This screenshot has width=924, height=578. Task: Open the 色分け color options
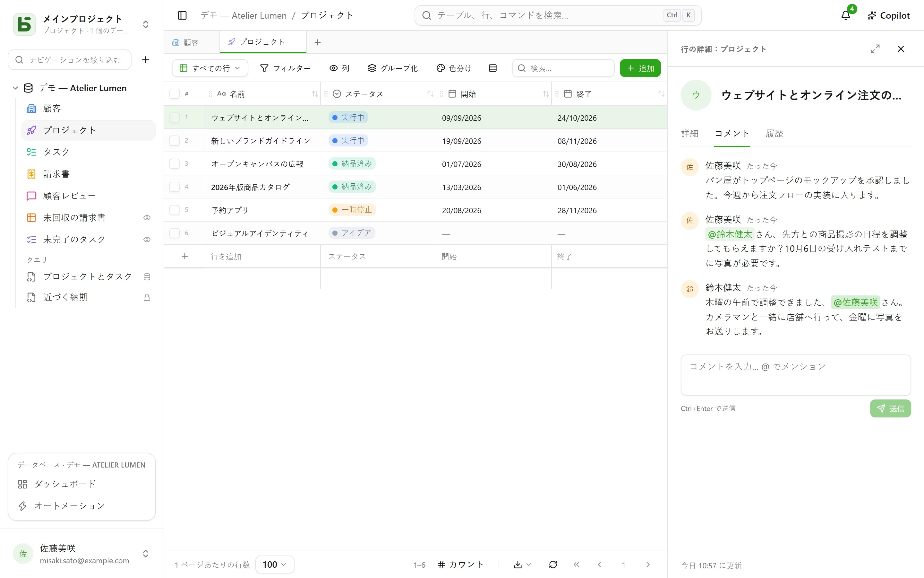click(x=454, y=68)
